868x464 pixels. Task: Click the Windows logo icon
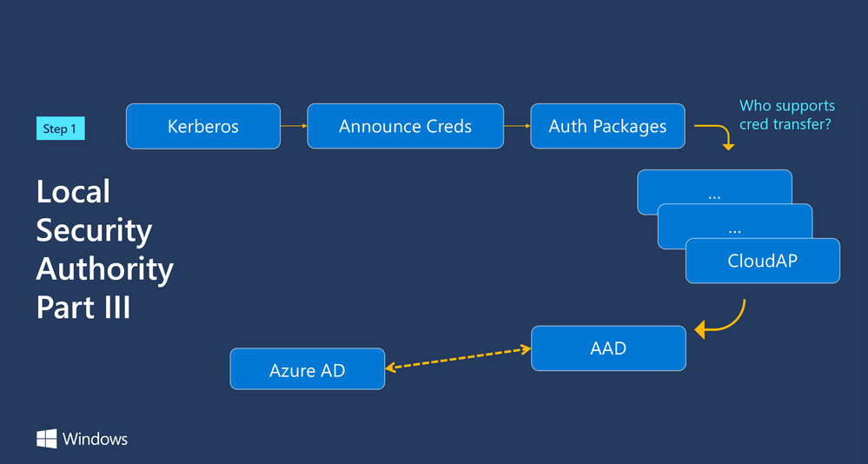pos(47,439)
